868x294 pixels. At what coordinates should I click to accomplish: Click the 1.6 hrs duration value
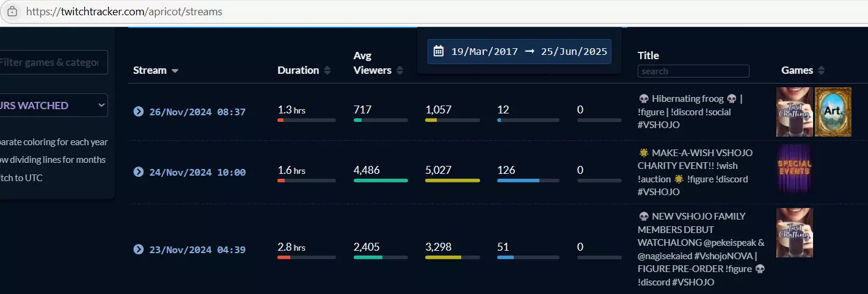291,170
